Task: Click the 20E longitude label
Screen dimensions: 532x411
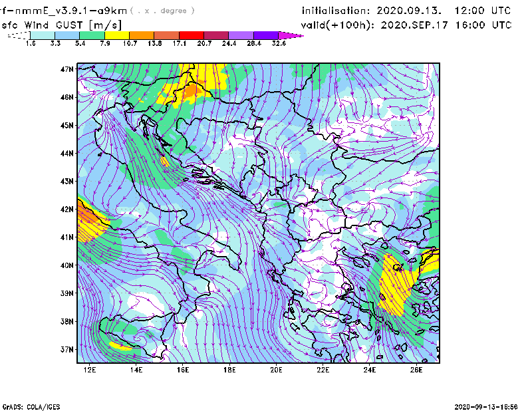Action: click(x=276, y=370)
